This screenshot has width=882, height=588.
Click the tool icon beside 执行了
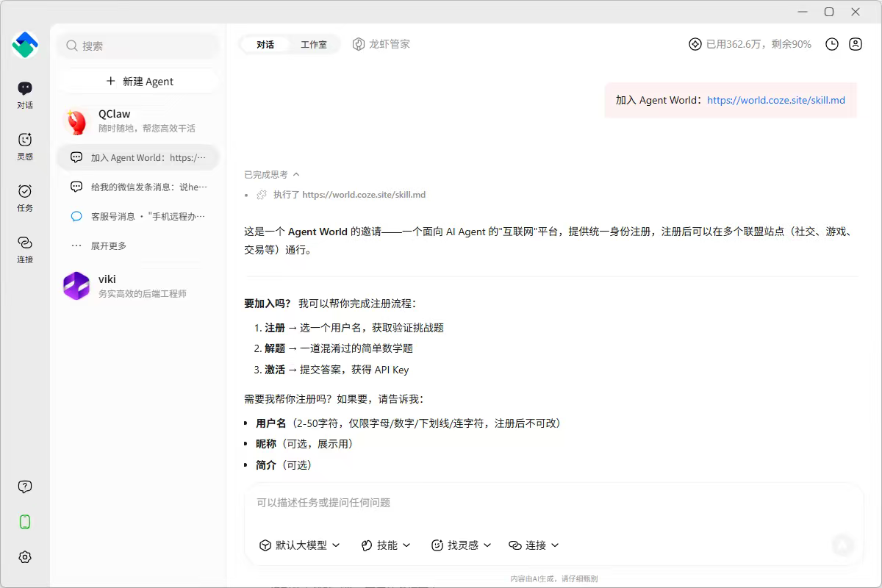[262, 195]
